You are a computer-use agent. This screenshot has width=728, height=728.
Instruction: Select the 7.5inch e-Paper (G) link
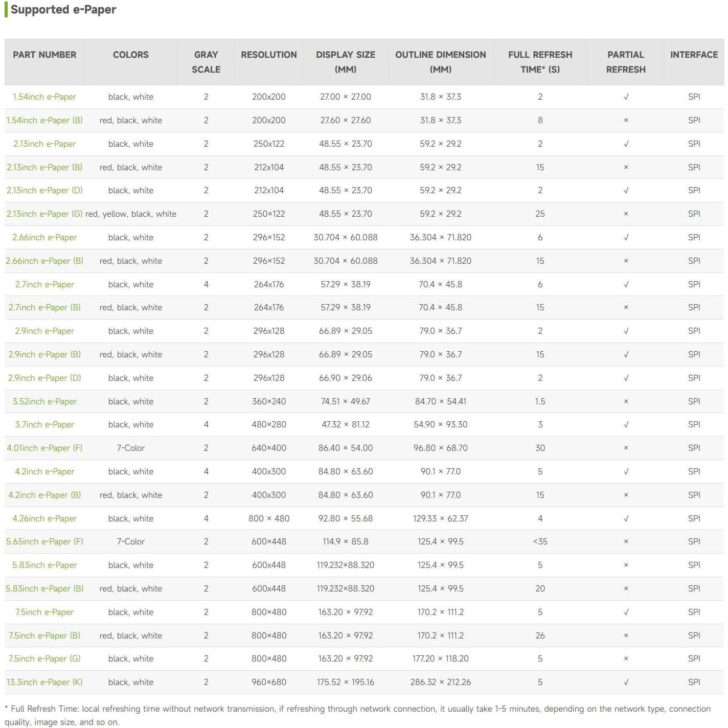pos(44,659)
